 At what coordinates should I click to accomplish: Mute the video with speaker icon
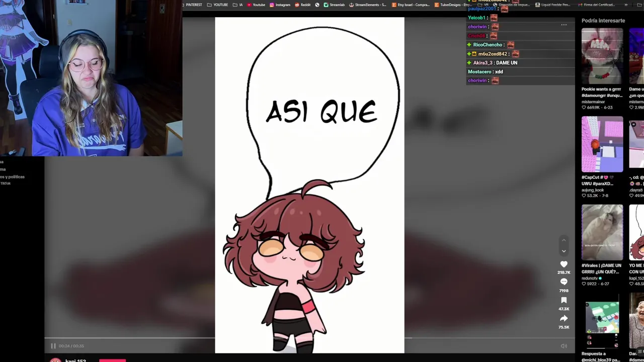563,346
